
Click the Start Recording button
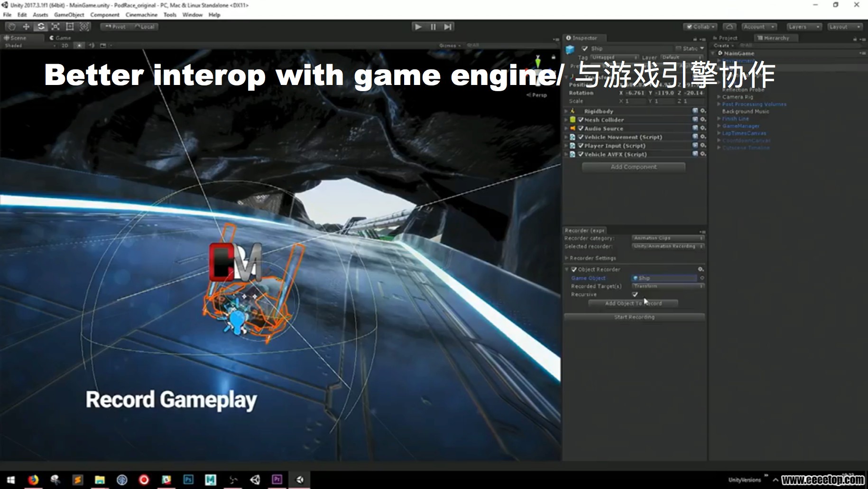pos(634,317)
